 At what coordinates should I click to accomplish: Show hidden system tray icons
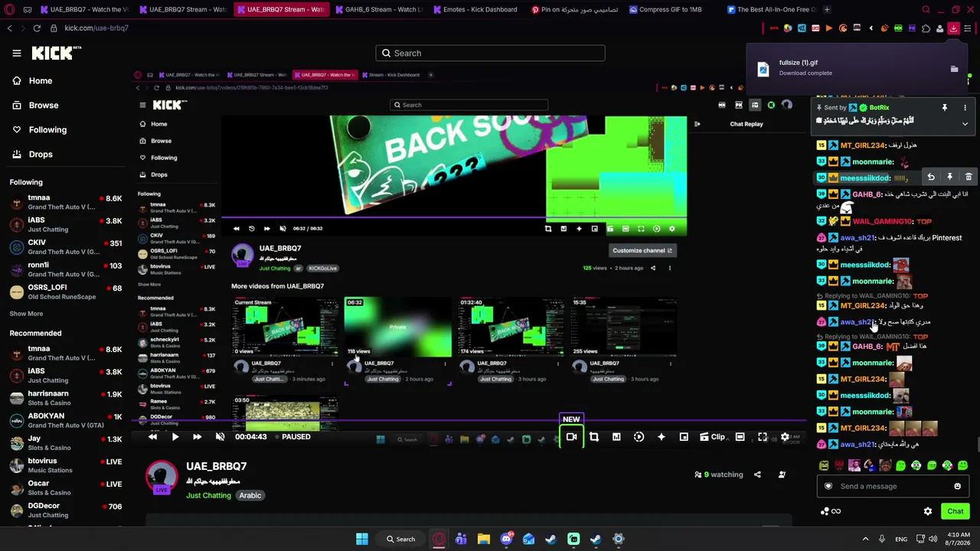[866, 539]
